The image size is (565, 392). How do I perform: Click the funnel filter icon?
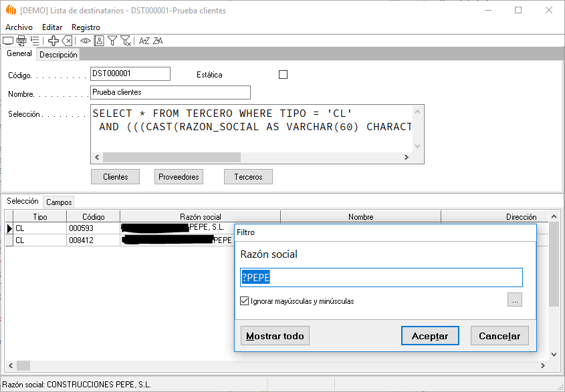(x=112, y=41)
